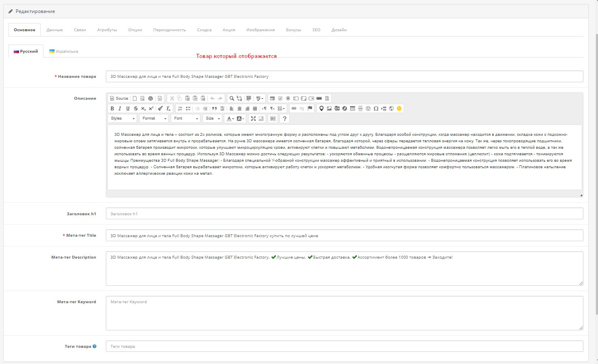Click the Insert Link chain icon
Image resolution: width=598 pixels, height=364 pixels.
click(x=294, y=109)
